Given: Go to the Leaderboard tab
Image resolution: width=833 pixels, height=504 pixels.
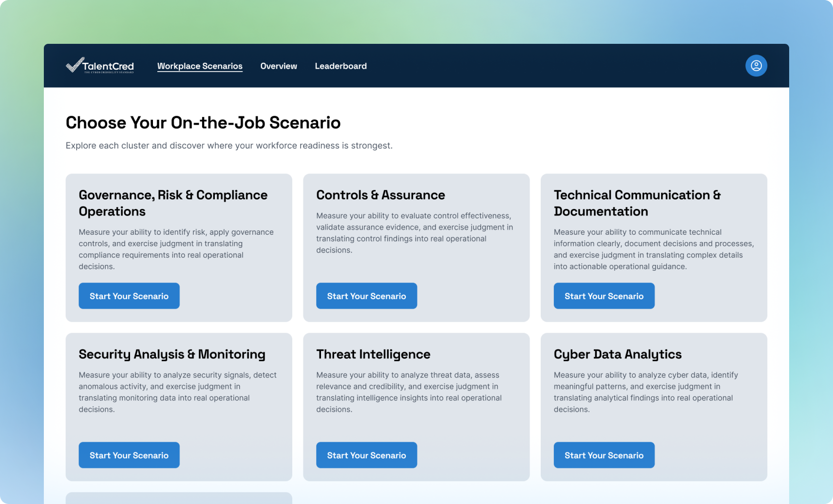Looking at the screenshot, I should click(341, 66).
